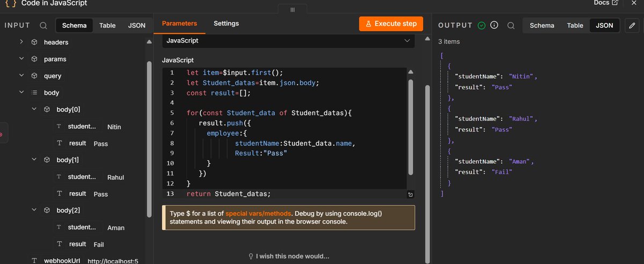Search the OUTPUT panel data
Image resolution: width=644 pixels, height=264 pixels.
pyautogui.click(x=511, y=25)
